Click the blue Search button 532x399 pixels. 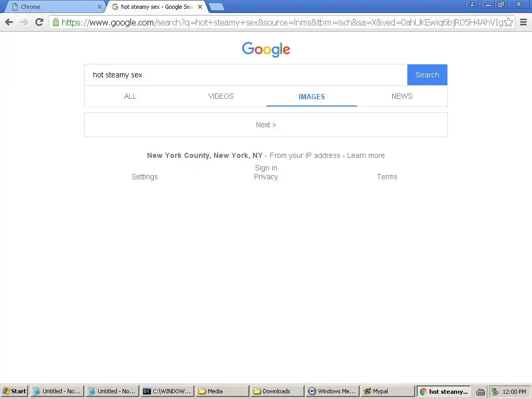[x=427, y=75]
